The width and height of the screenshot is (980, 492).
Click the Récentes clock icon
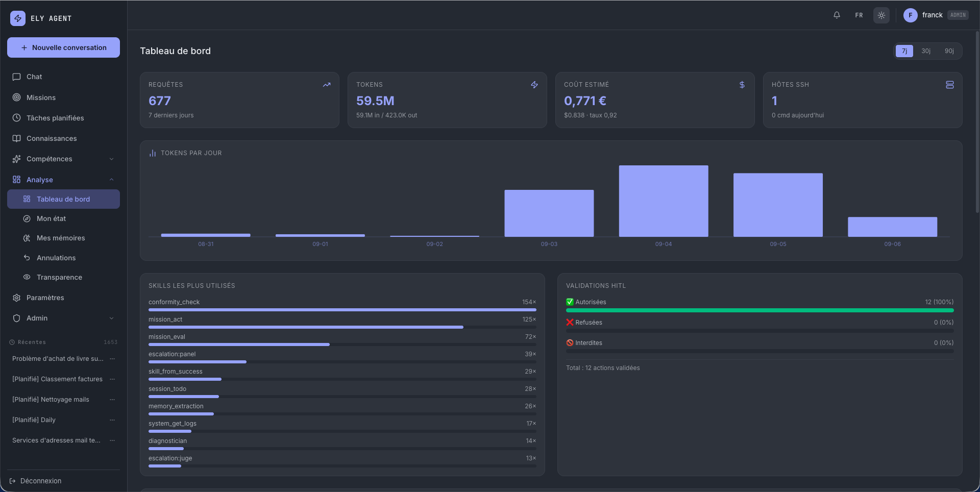point(12,342)
